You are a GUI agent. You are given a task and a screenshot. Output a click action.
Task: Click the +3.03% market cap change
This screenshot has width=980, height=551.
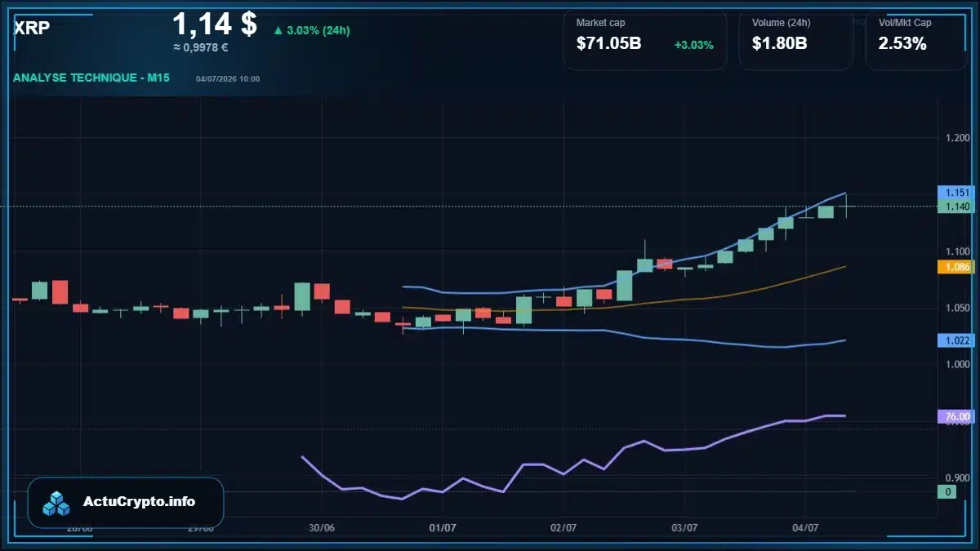(694, 45)
